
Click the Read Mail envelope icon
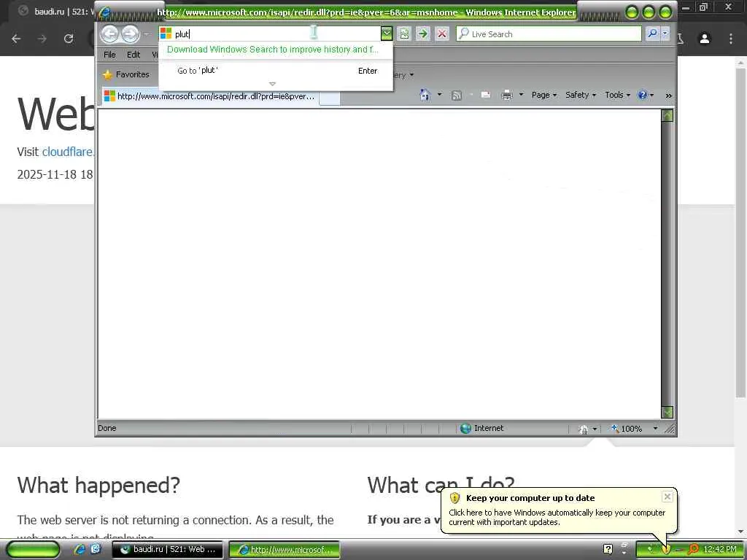[x=485, y=95]
